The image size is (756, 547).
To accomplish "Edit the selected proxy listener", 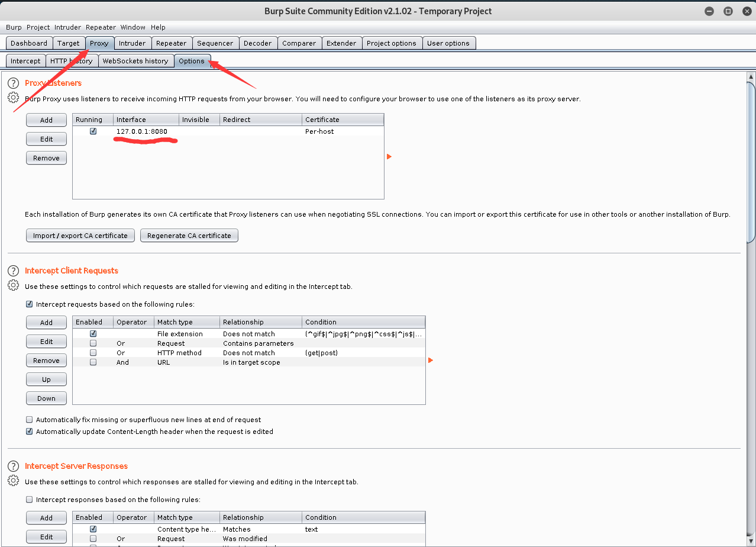I will (x=46, y=139).
